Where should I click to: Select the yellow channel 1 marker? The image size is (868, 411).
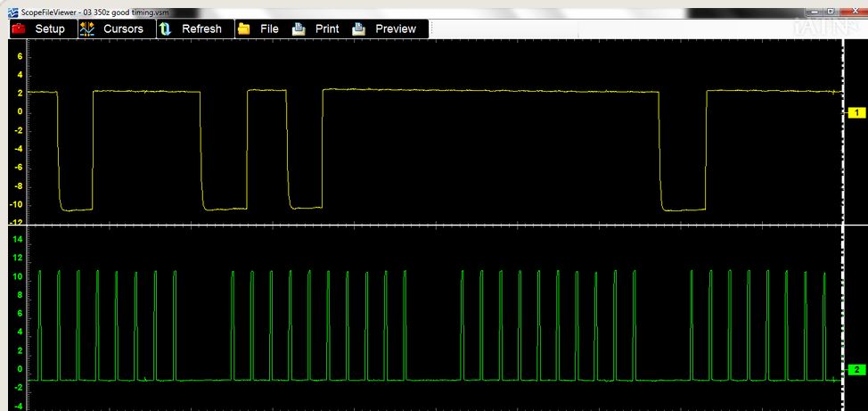(856, 113)
